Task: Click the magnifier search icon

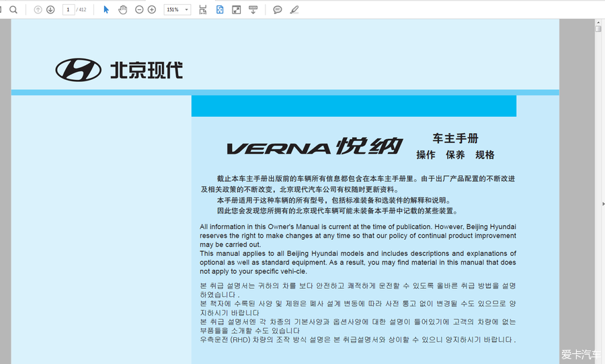Action: pyautogui.click(x=13, y=9)
